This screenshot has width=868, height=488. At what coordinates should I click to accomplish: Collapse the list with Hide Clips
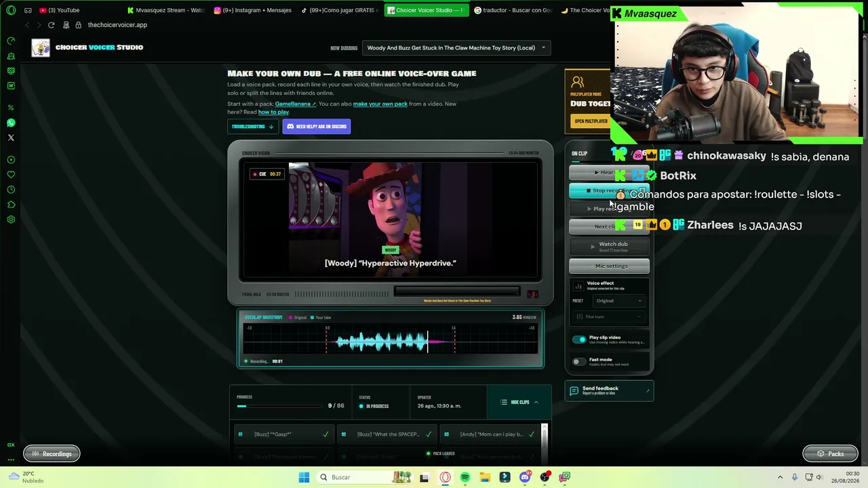pyautogui.click(x=519, y=403)
